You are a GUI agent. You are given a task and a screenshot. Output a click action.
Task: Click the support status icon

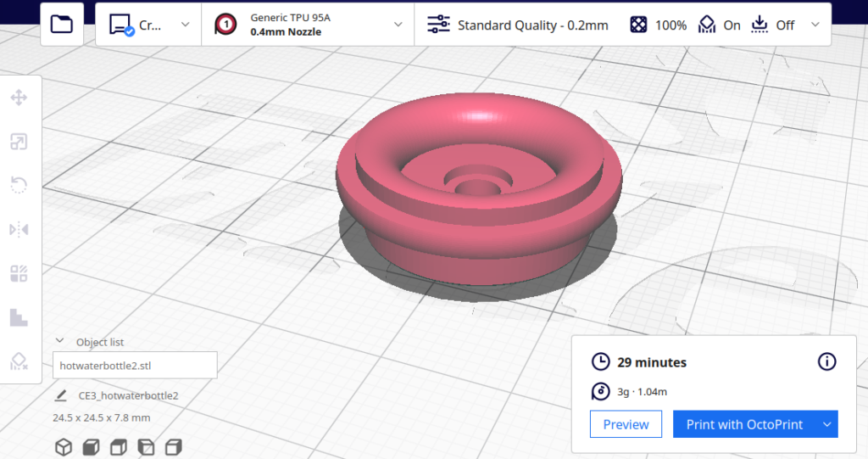706,25
